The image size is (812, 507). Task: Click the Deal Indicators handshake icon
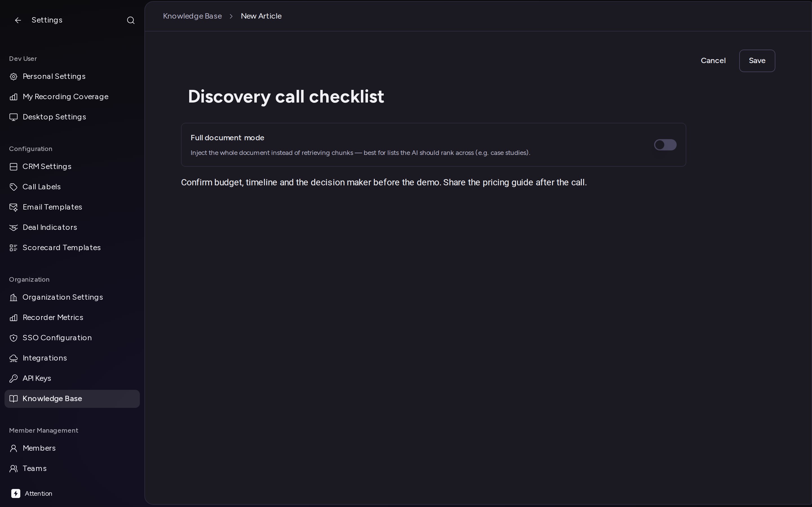(14, 227)
